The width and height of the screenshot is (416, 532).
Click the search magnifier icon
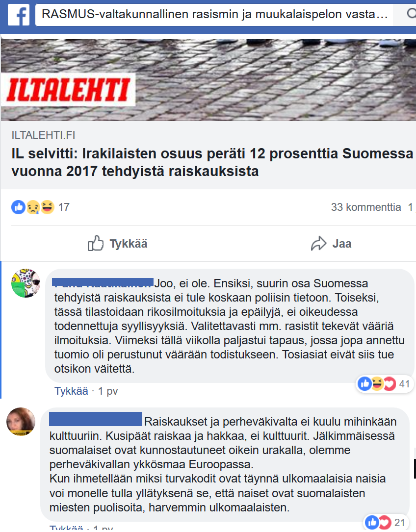tap(411, 14)
